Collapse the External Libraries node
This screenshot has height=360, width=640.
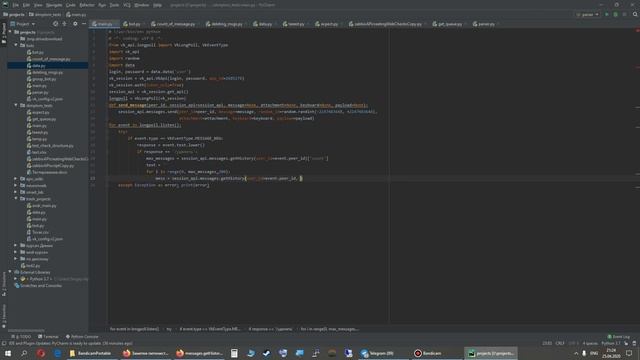[x=10, y=272]
